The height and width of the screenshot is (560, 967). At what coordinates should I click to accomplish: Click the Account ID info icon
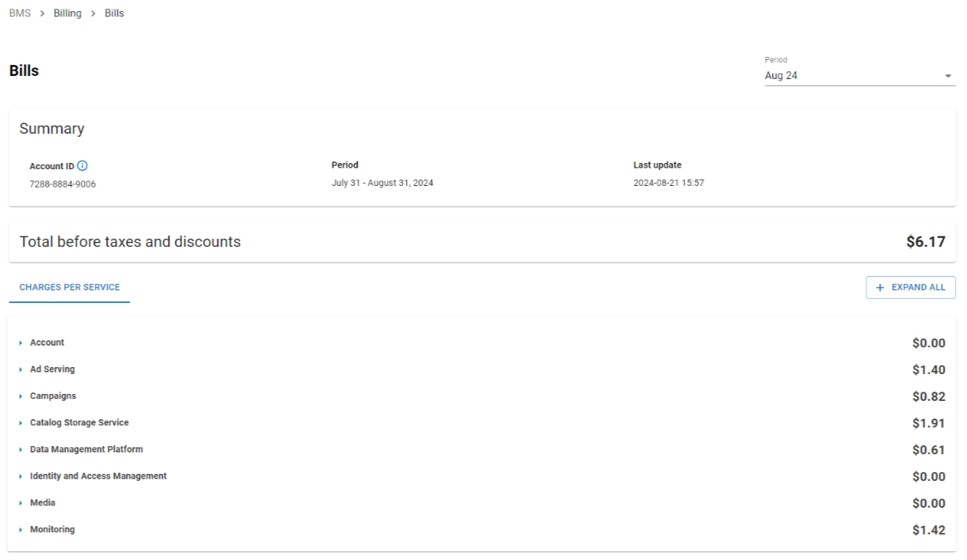point(83,166)
